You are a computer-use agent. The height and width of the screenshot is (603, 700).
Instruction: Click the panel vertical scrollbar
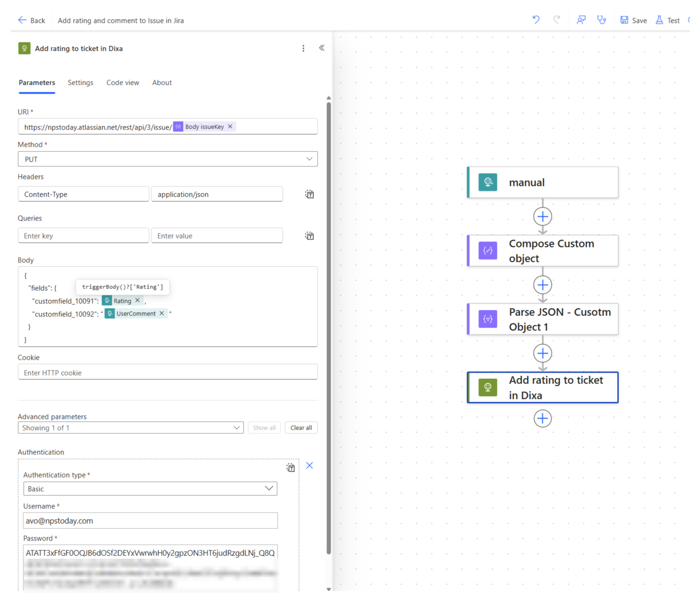click(329, 328)
